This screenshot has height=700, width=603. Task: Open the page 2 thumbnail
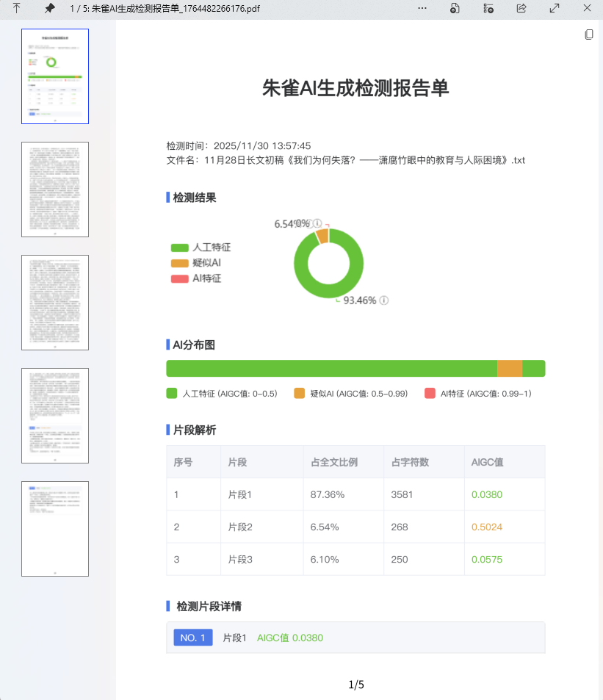click(55, 190)
